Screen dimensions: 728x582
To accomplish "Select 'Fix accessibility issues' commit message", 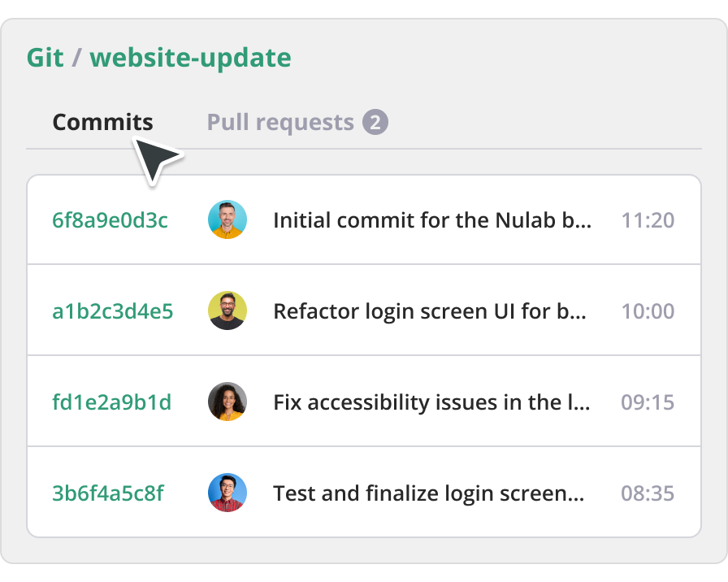I will [x=431, y=402].
